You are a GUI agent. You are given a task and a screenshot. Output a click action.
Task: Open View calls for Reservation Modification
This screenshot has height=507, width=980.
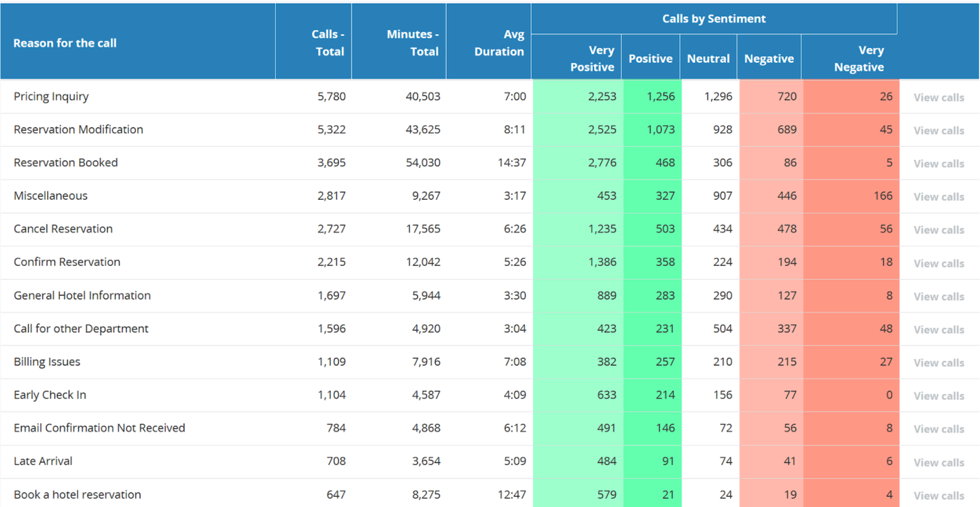click(939, 131)
